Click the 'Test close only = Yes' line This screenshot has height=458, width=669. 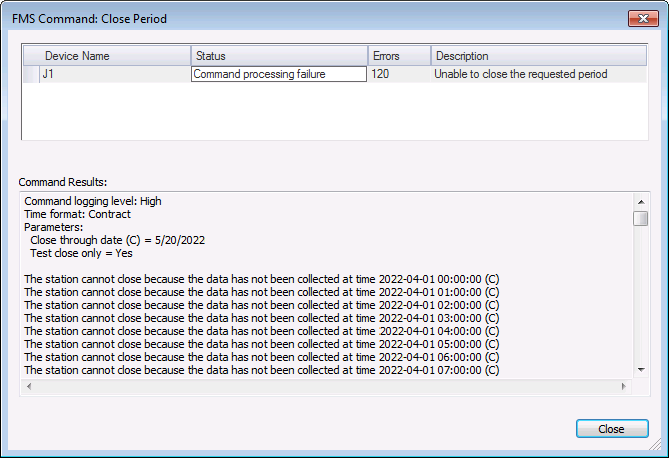point(81,254)
